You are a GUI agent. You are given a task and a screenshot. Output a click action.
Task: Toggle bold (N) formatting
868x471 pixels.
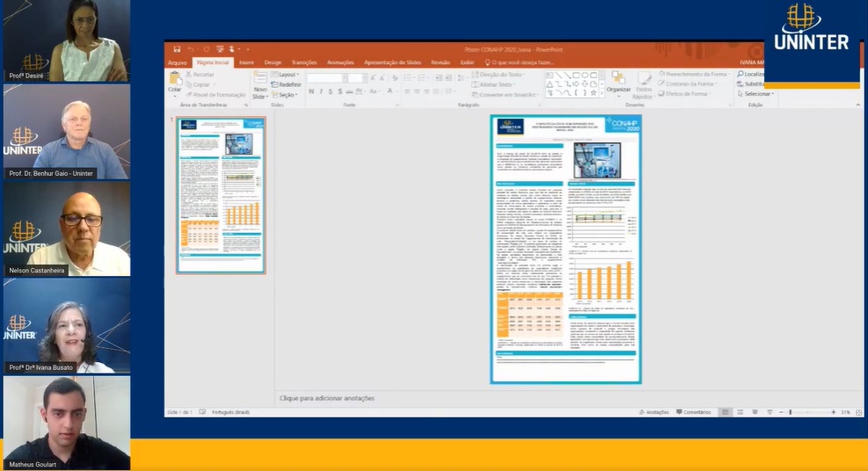tap(310, 91)
